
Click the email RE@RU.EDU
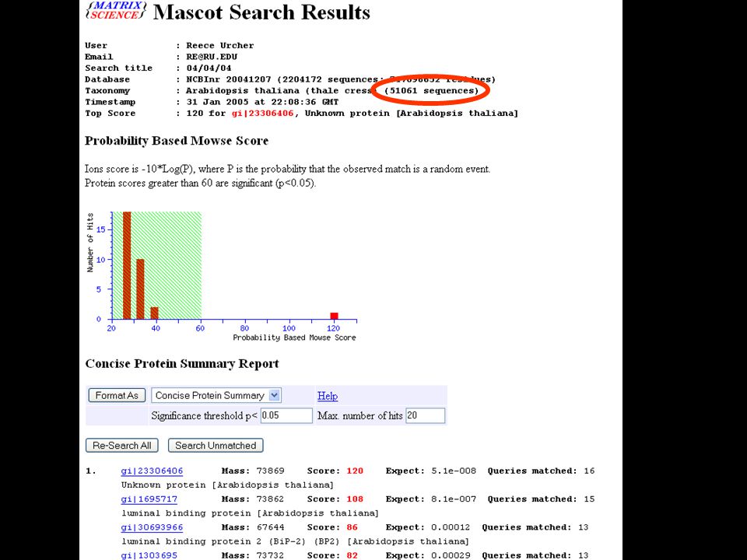(x=212, y=57)
